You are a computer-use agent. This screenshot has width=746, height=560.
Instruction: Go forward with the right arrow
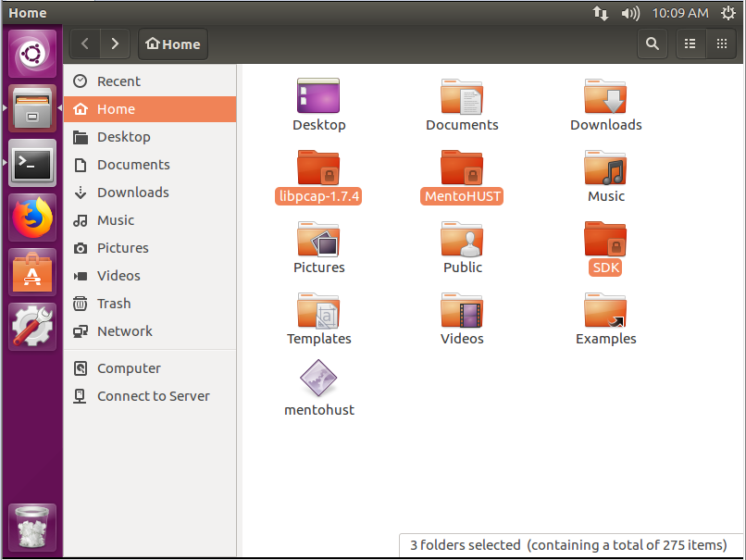pos(115,44)
